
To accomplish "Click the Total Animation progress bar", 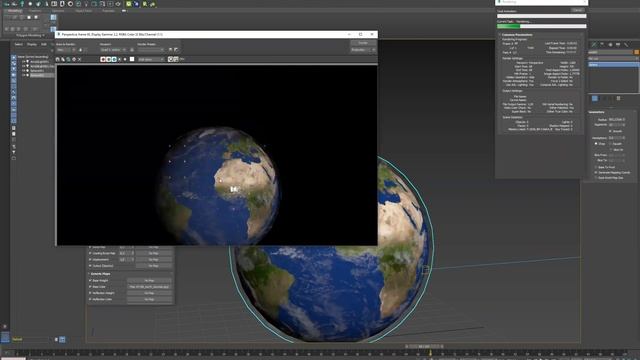I will (542, 16).
